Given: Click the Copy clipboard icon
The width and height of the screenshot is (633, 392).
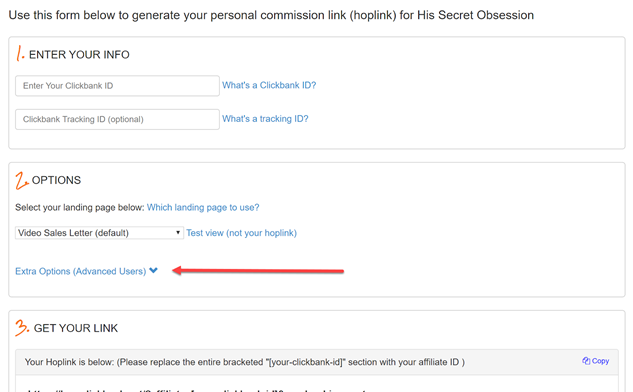Looking at the screenshot, I should click(x=586, y=361).
